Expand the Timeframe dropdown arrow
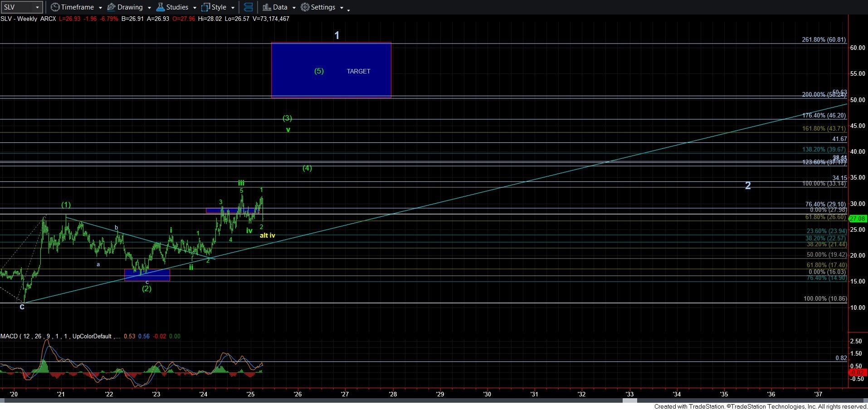This screenshot has height=410, width=868. pyautogui.click(x=100, y=8)
